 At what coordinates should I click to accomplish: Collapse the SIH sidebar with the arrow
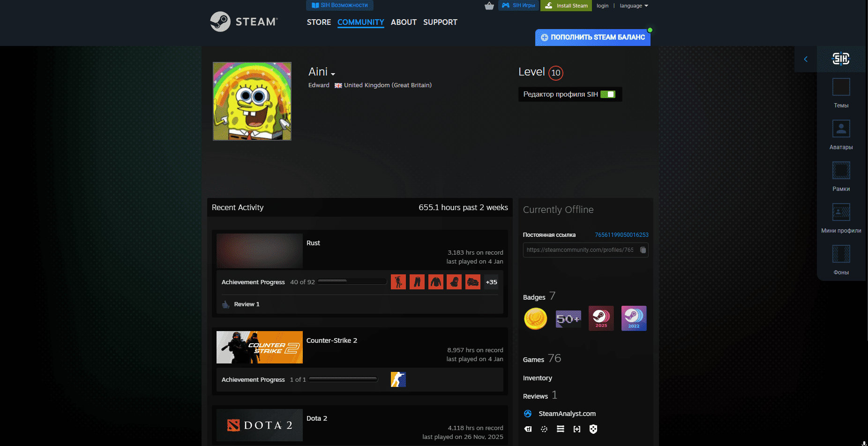pos(806,59)
